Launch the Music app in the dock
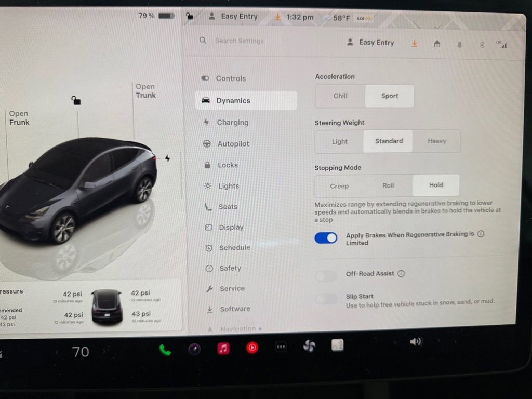The width and height of the screenshot is (532, 399). [223, 349]
